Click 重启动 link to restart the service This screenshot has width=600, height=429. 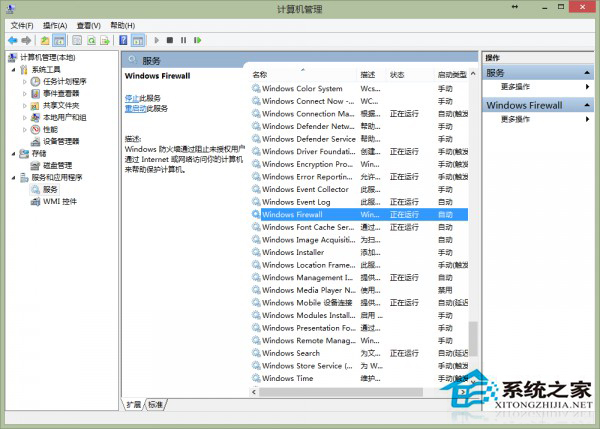(x=135, y=109)
